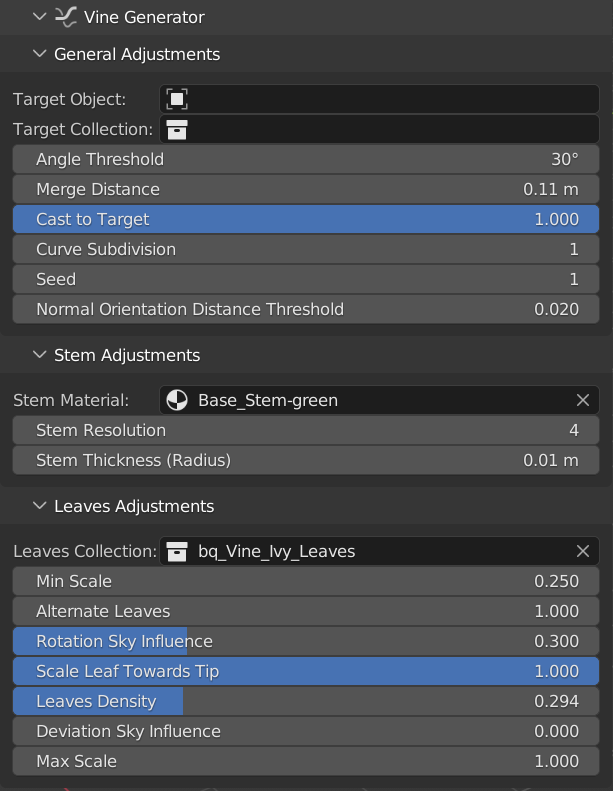The width and height of the screenshot is (613, 791).
Task: Clear the Base_Stem-green material with X
Action: coord(583,400)
